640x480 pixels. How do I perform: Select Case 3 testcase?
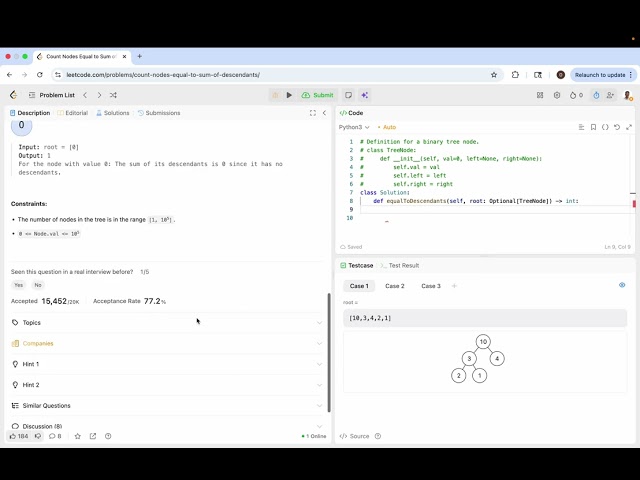pyautogui.click(x=431, y=286)
